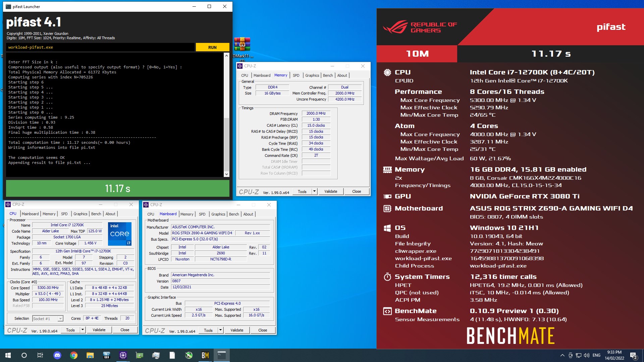
Task: Click the BenchMate code-bracket icon in the result panel
Action: (387, 311)
